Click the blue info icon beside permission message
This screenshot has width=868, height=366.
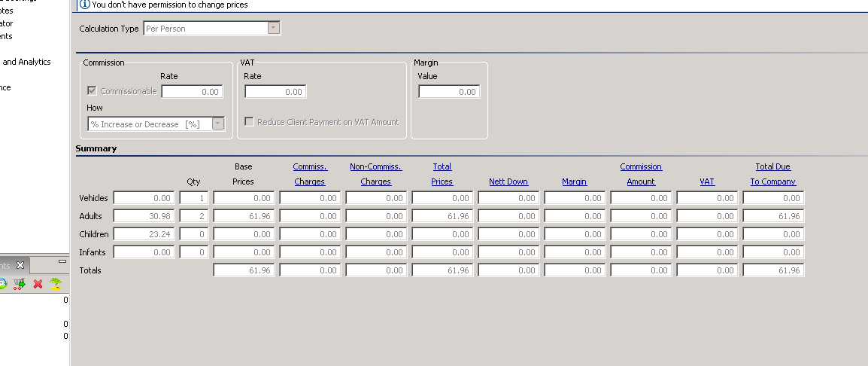(x=85, y=5)
